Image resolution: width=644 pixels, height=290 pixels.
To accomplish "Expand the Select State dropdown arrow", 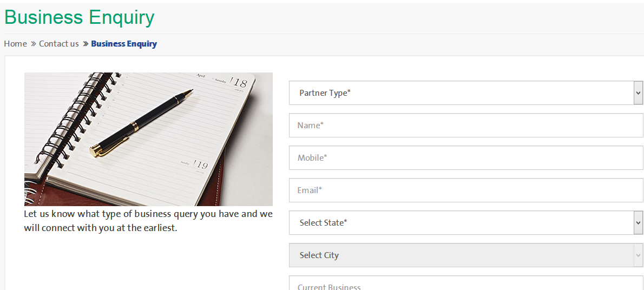I will point(638,222).
